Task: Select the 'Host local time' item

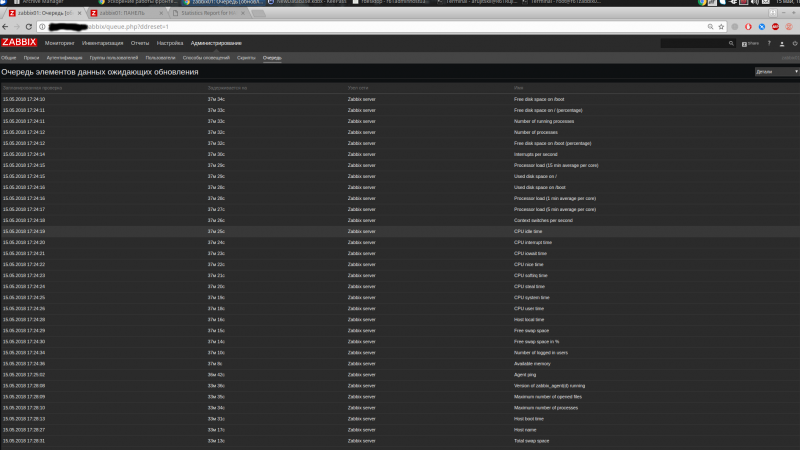Action: 529,320
